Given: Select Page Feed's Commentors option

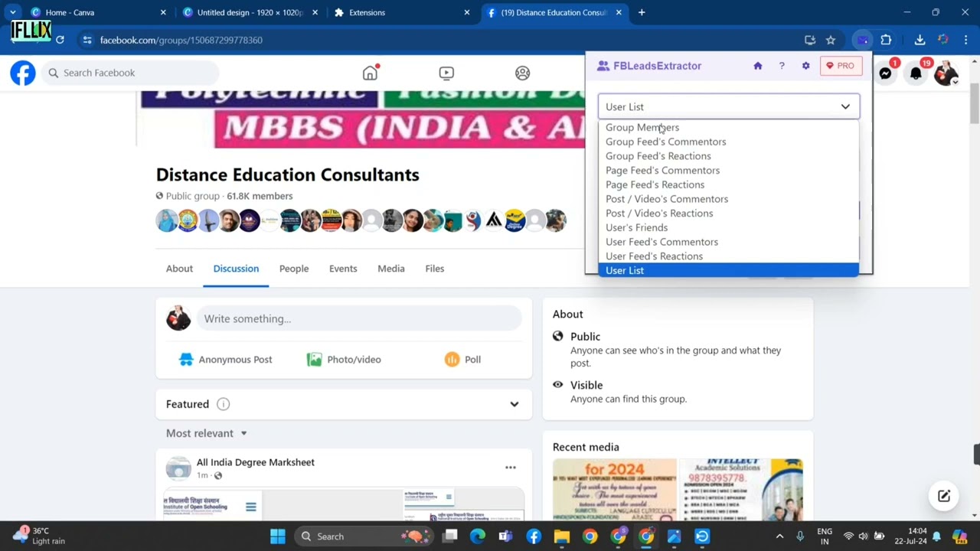Looking at the screenshot, I should point(728,170).
